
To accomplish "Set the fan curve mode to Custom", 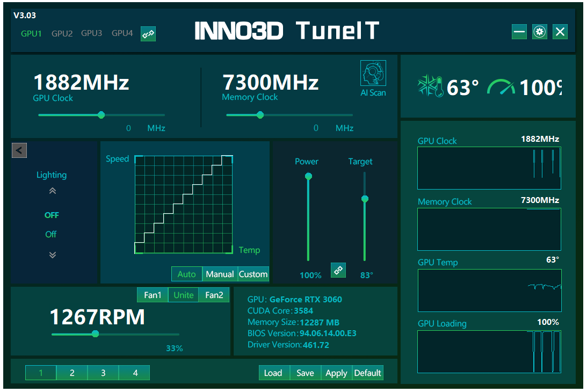I will click(x=253, y=274).
